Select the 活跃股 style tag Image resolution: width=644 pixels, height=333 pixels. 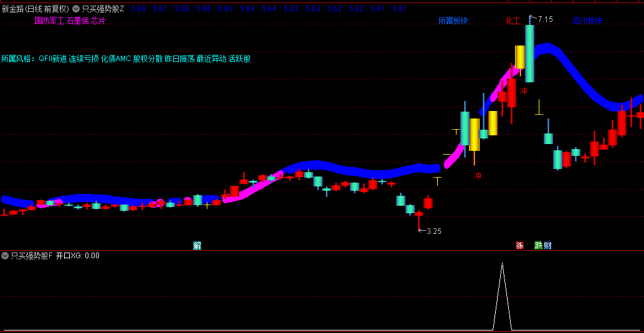pos(239,59)
